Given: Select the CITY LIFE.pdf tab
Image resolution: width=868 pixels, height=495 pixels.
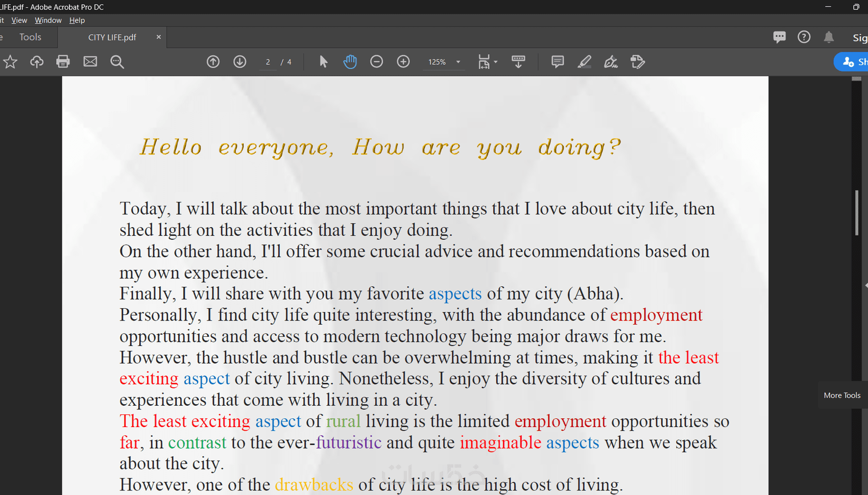Looking at the screenshot, I should tap(112, 37).
